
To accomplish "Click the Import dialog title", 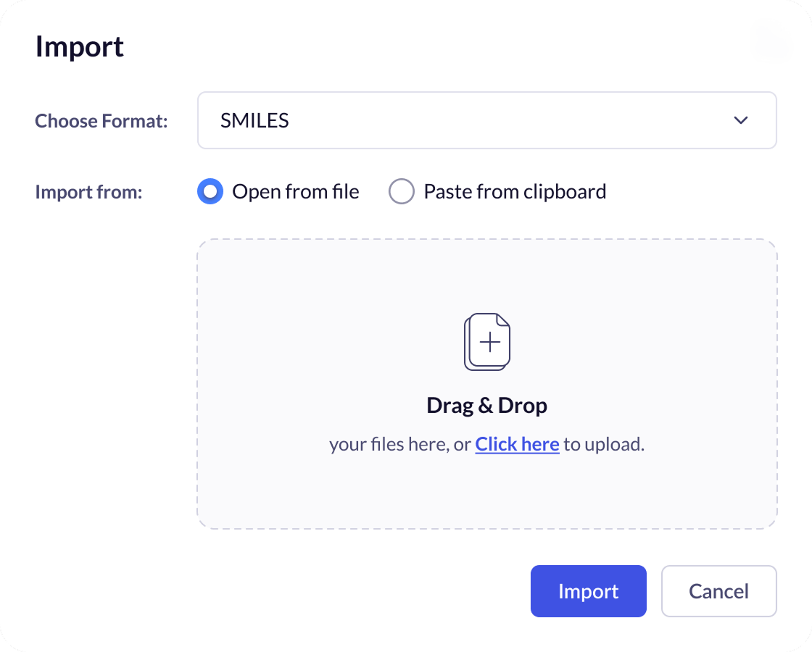I will 80,47.
